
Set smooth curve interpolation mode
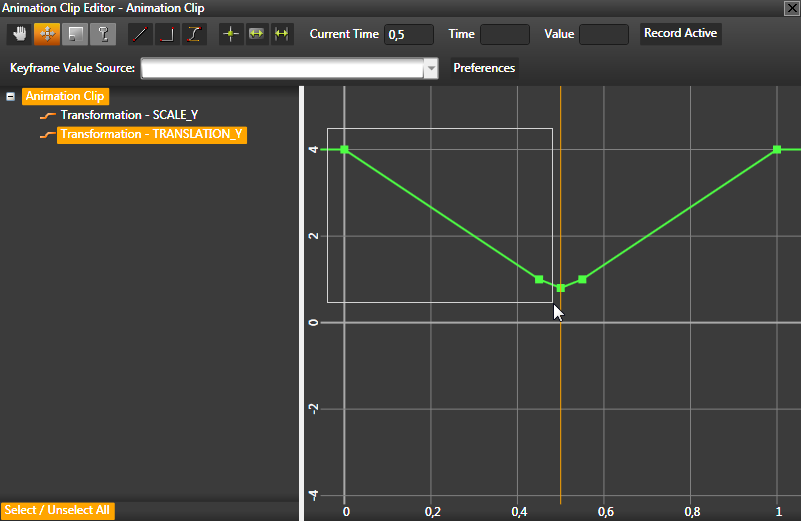[194, 34]
